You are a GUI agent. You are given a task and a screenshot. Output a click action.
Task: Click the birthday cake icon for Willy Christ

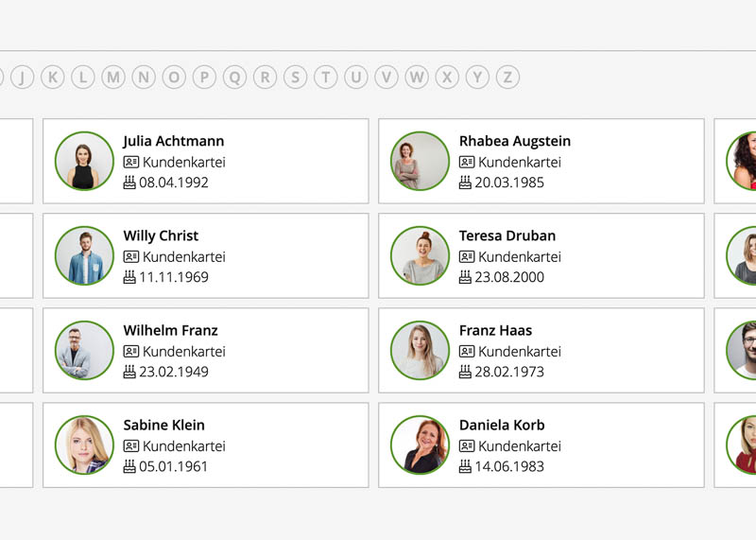130,277
